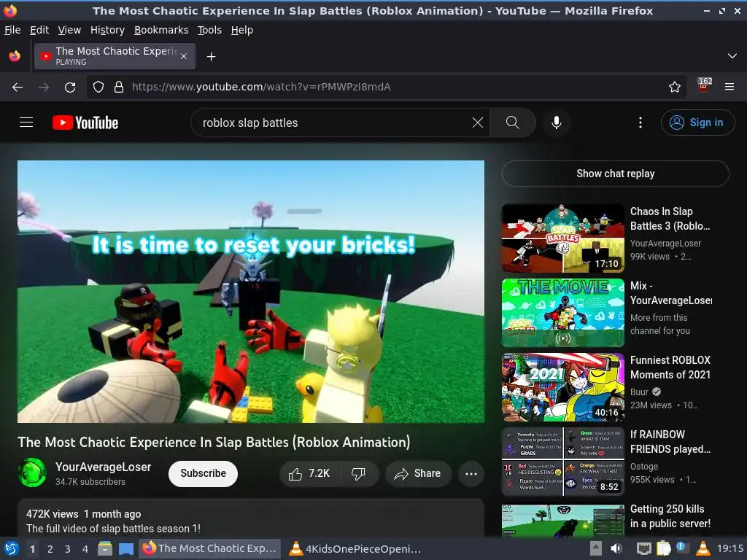Switch to the VLC 4KidsOnePieceOpening taskbar window
This screenshot has width=747, height=560.
tap(356, 548)
